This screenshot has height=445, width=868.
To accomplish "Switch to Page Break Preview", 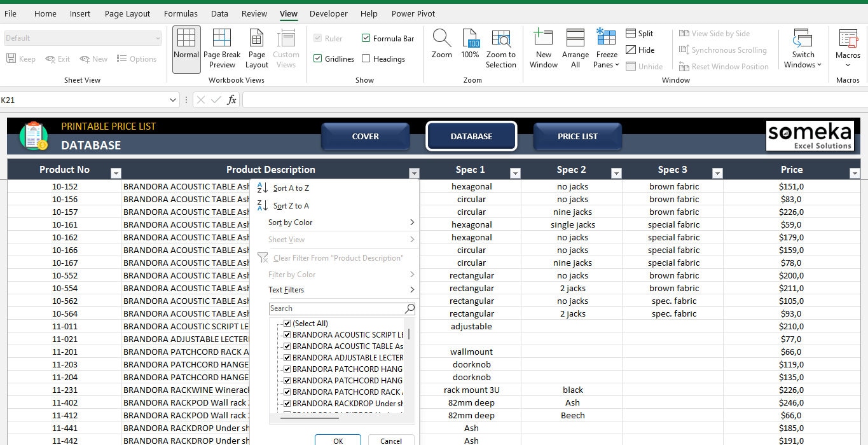I will pyautogui.click(x=222, y=48).
